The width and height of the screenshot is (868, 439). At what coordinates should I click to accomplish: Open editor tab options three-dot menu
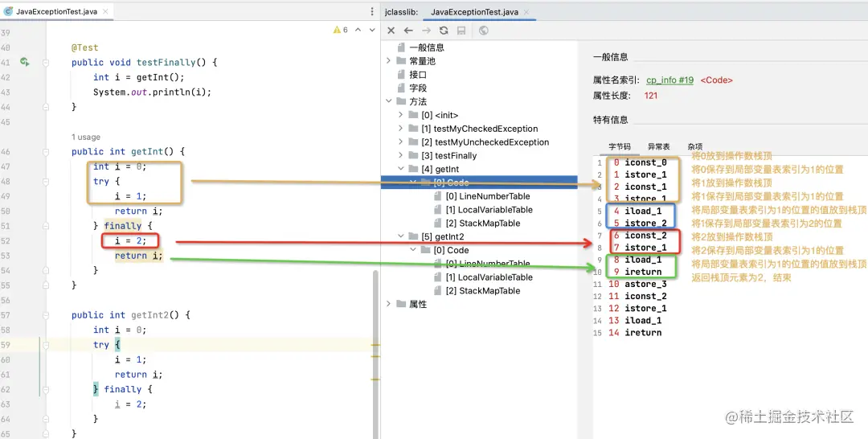pos(372,11)
